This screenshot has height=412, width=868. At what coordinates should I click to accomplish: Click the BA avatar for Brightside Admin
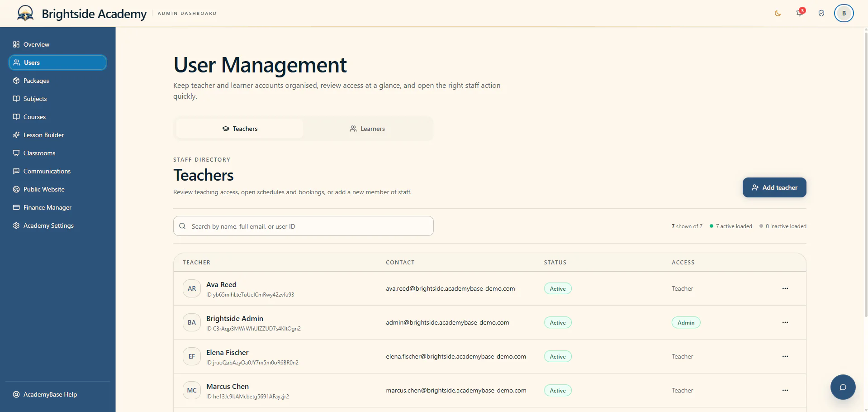(x=192, y=322)
